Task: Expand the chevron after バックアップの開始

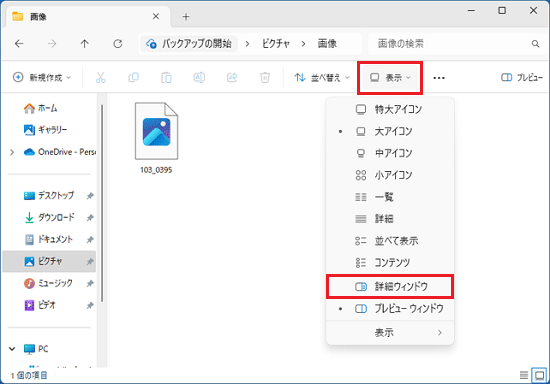Action: coord(247,44)
